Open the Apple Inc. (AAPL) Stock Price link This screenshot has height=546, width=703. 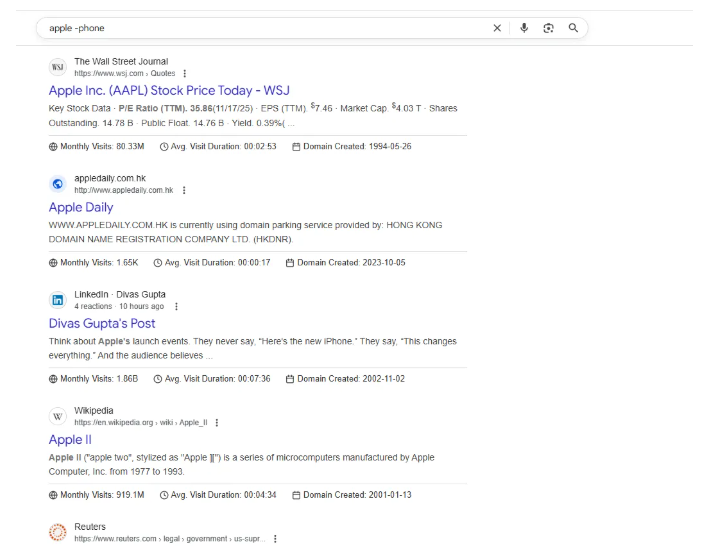(x=168, y=91)
